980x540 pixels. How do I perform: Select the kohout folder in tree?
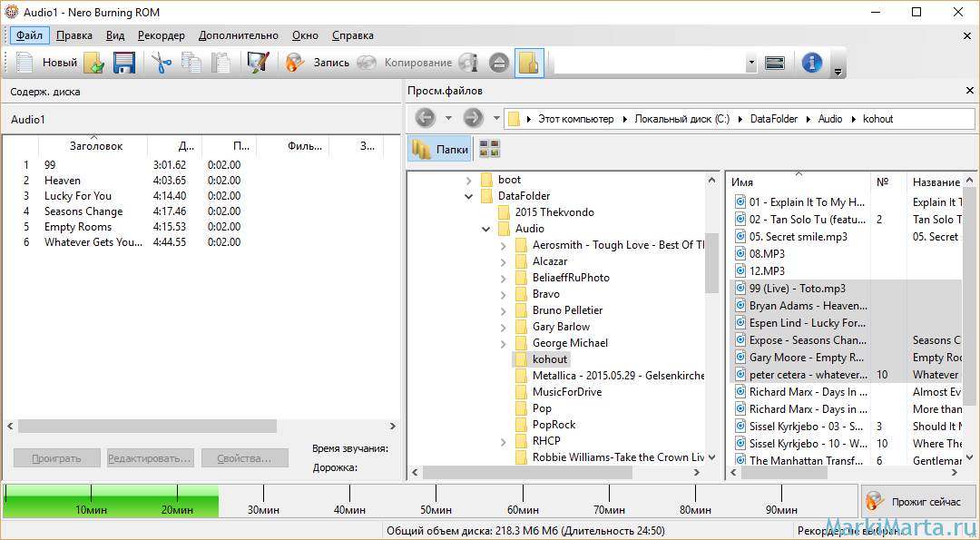click(549, 359)
